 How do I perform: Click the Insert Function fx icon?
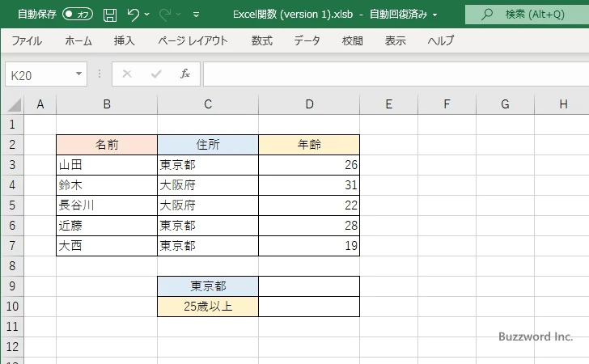(185, 74)
